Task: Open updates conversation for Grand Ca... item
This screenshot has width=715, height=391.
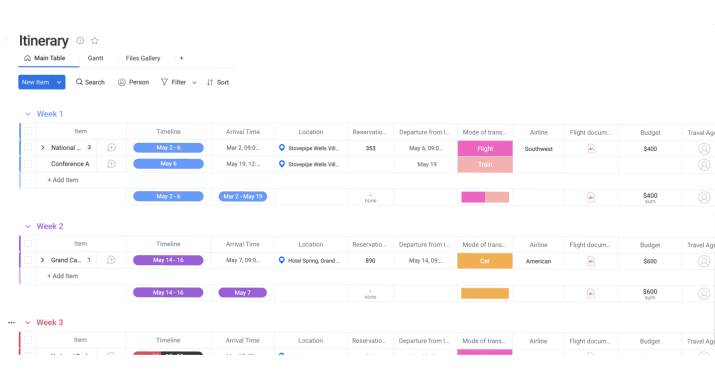Action: click(x=111, y=260)
